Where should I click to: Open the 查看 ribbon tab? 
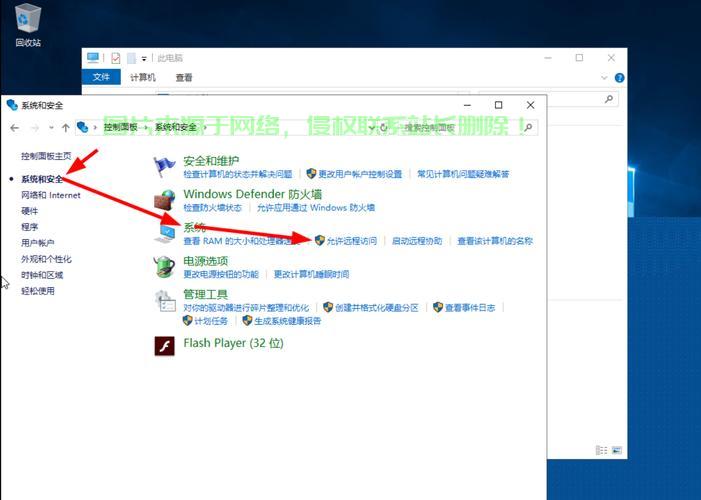(x=184, y=77)
